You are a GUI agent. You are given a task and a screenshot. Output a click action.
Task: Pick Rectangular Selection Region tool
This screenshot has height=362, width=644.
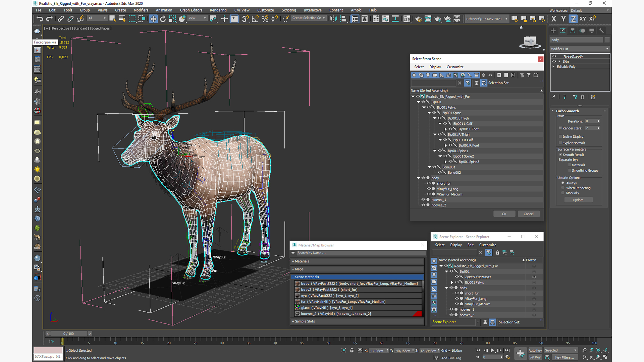[132, 19]
